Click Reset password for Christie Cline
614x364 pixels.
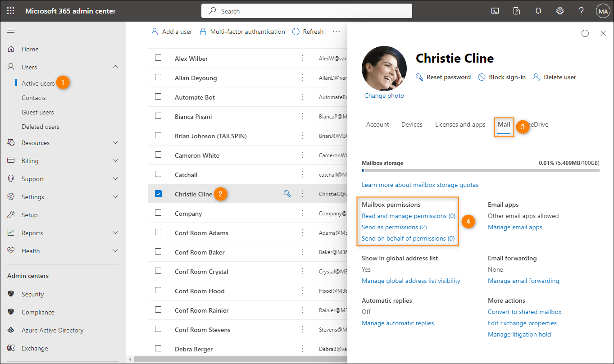pyautogui.click(x=443, y=77)
